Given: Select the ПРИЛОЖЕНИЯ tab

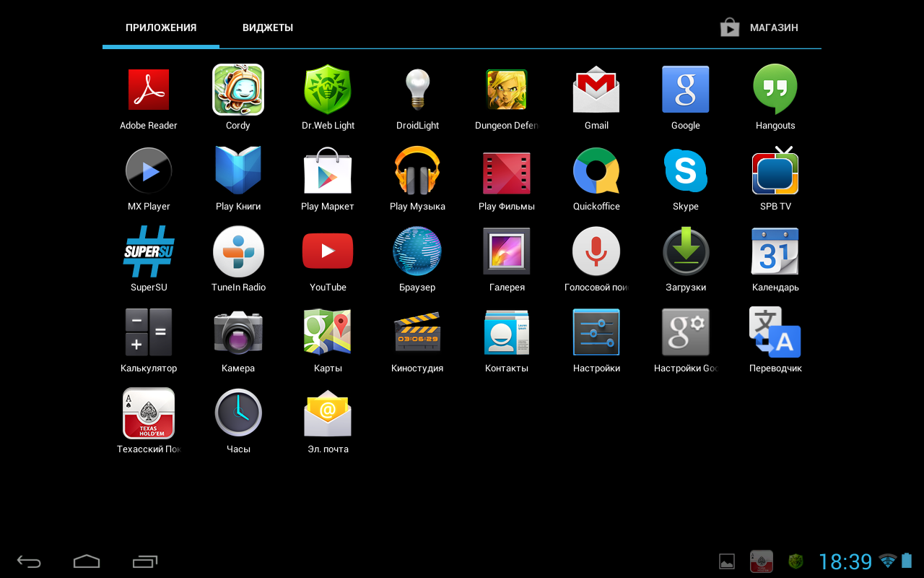Looking at the screenshot, I should [x=161, y=27].
